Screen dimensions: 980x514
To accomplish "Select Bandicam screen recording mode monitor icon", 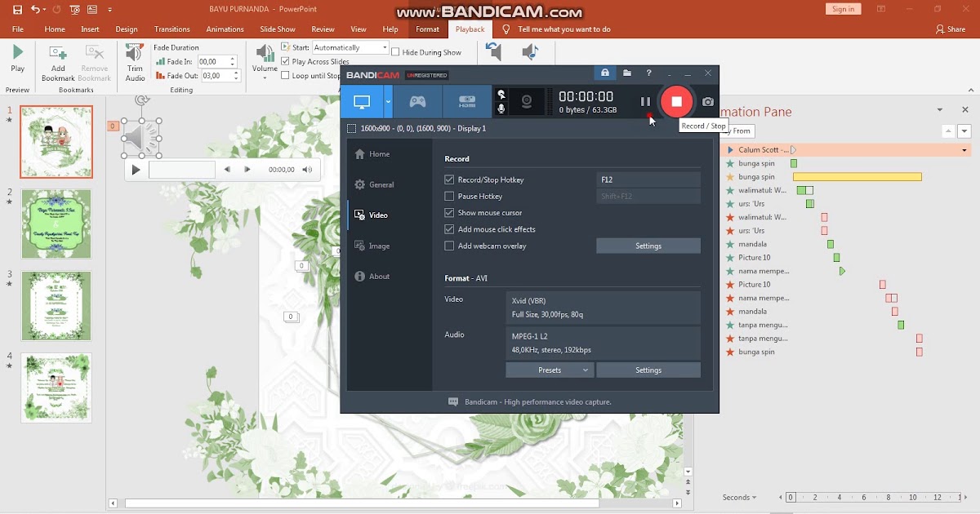I will (362, 102).
